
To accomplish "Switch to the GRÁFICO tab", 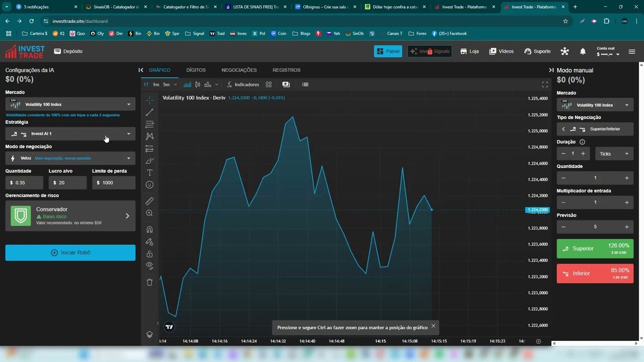I will point(159,70).
